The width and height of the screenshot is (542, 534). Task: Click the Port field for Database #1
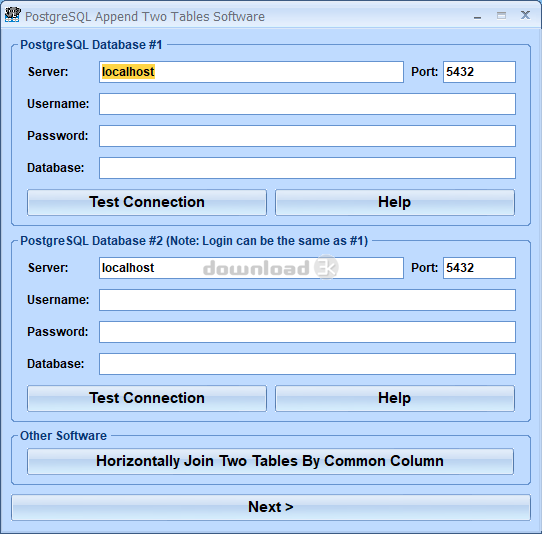(x=479, y=72)
